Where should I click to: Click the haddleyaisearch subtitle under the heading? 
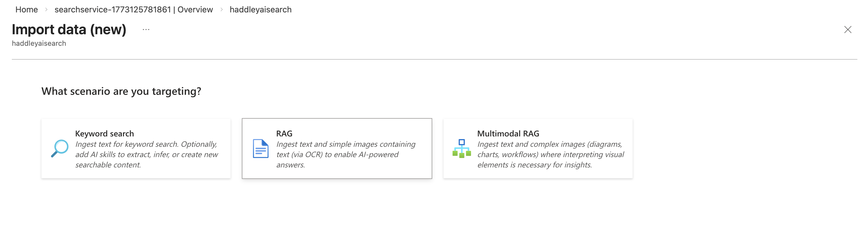tap(39, 43)
